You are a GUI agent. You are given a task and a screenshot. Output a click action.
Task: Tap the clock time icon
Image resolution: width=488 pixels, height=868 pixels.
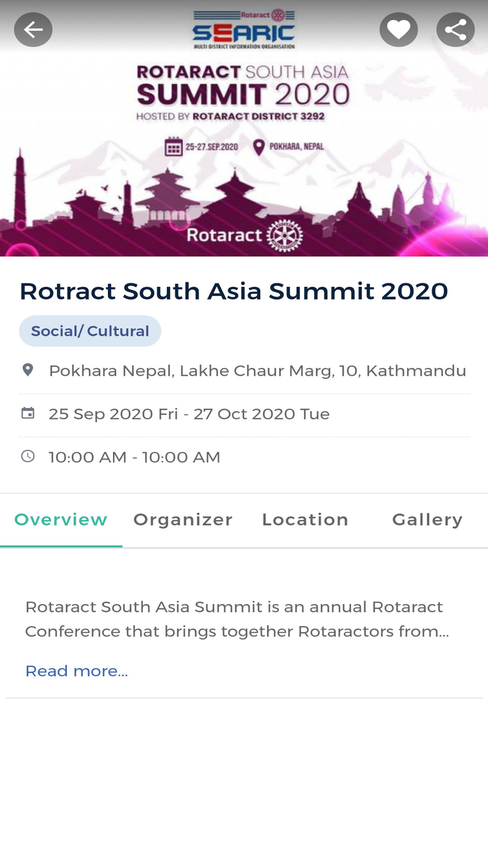coord(28,456)
